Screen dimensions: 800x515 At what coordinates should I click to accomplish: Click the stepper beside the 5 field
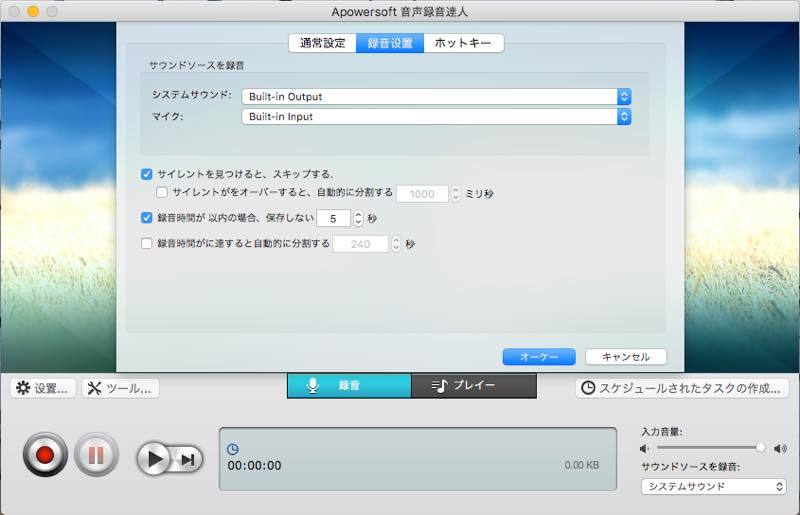point(358,218)
